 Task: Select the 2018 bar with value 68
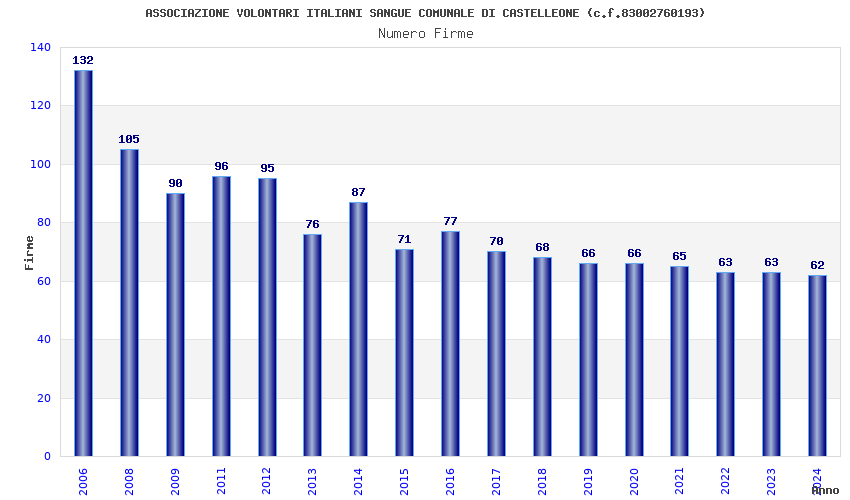[x=542, y=357]
